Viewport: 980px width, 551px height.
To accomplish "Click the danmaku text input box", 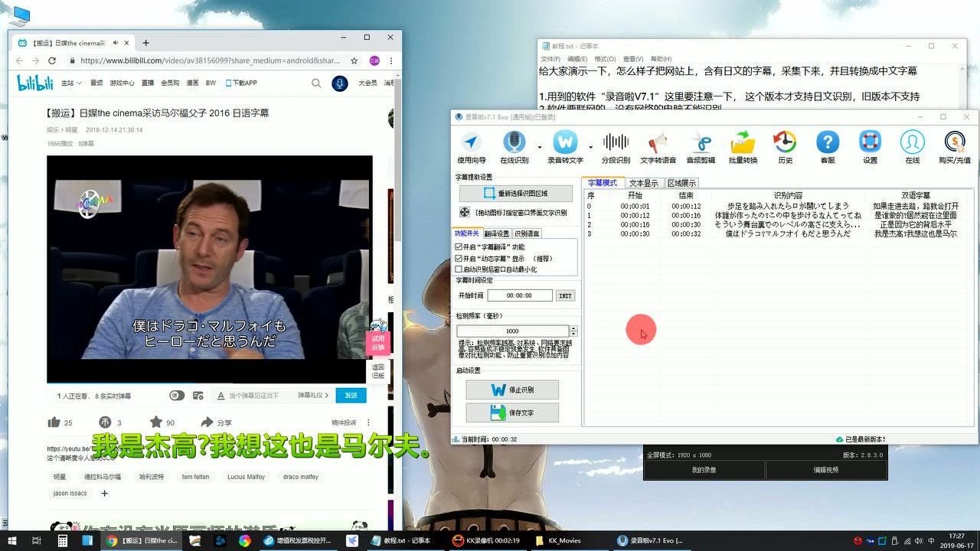I will pyautogui.click(x=255, y=396).
